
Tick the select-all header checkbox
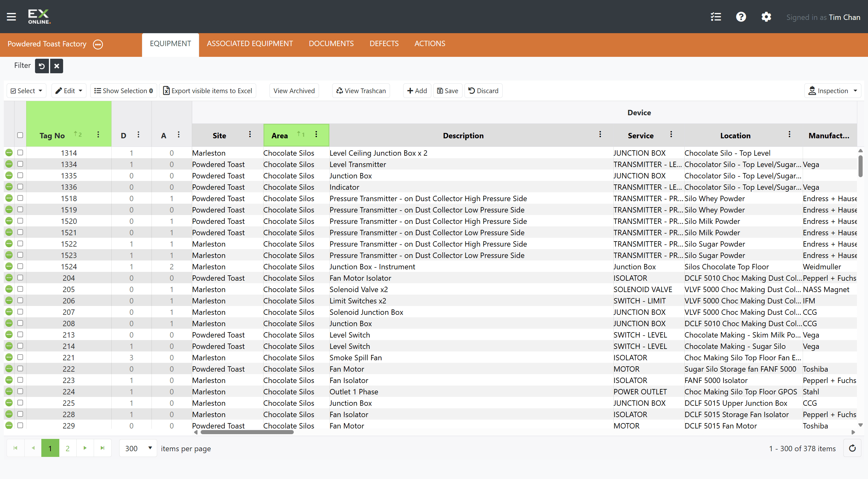tap(20, 135)
